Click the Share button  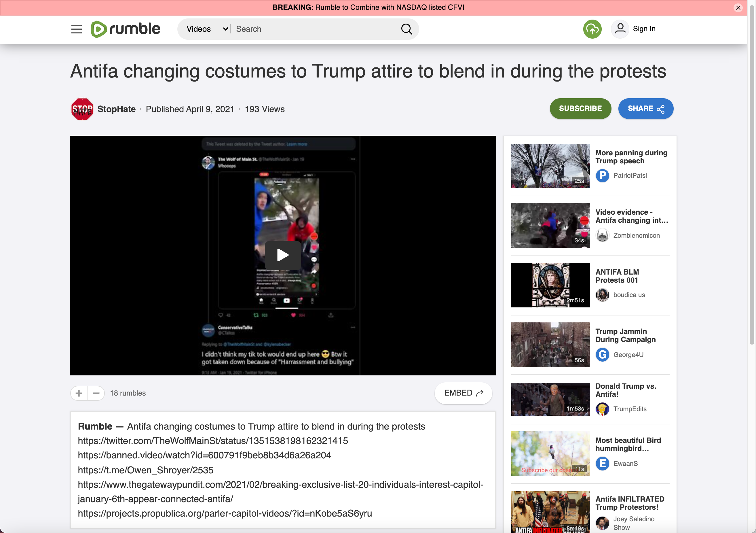(645, 108)
